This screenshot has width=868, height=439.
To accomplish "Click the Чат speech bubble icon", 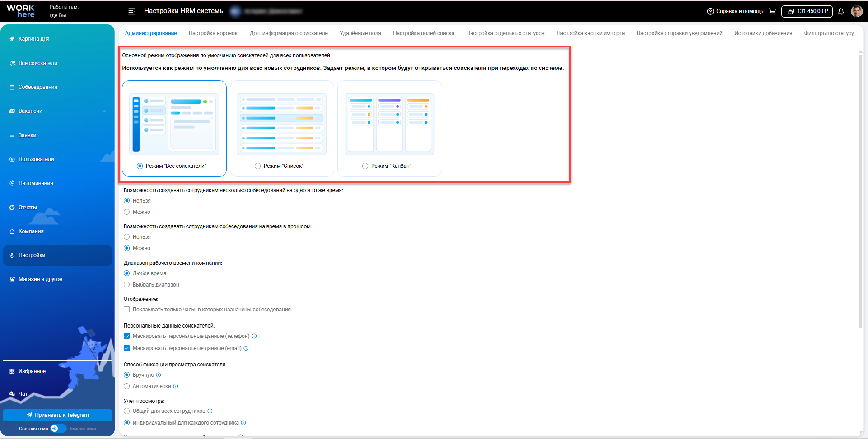I will (x=12, y=394).
